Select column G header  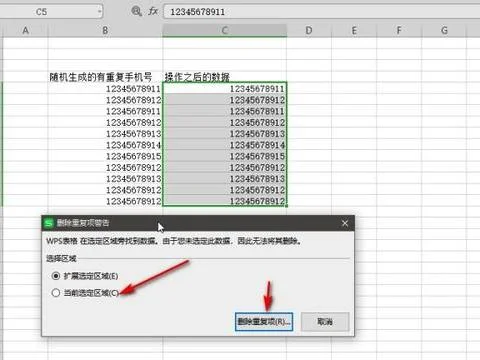click(444, 31)
